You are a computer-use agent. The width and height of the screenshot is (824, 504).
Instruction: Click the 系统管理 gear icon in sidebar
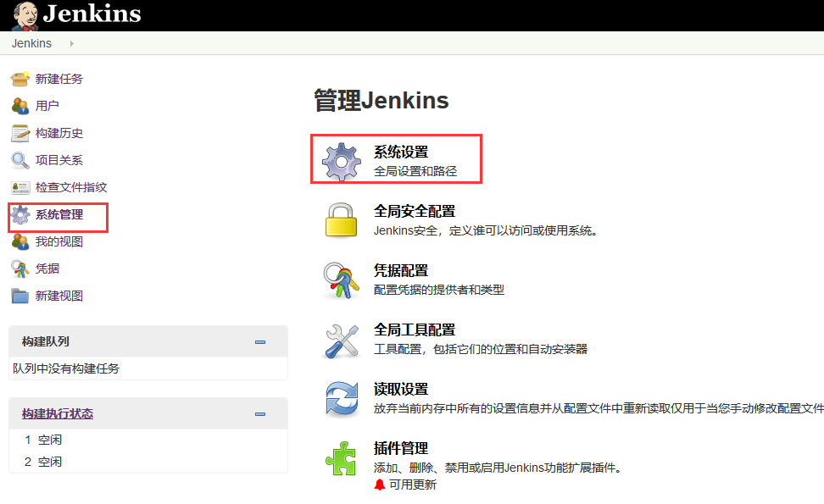click(20, 214)
